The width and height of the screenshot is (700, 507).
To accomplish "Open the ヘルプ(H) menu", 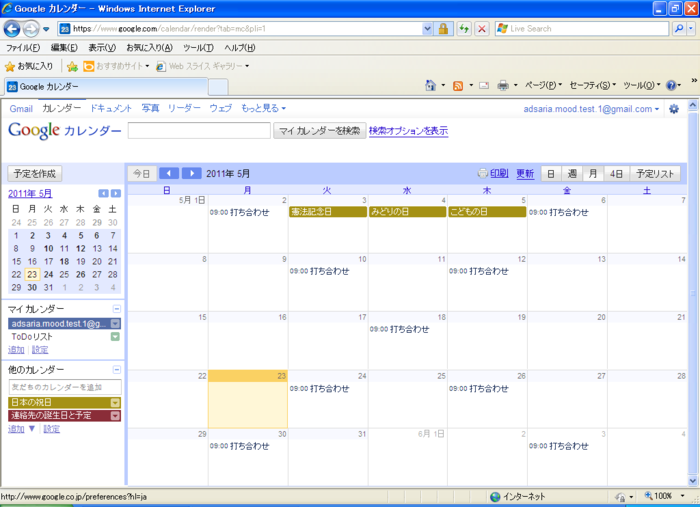I will click(x=240, y=48).
